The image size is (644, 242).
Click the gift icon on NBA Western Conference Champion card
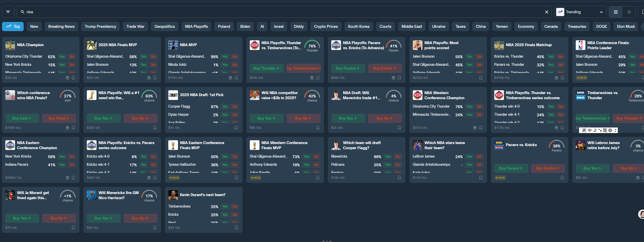475,128
